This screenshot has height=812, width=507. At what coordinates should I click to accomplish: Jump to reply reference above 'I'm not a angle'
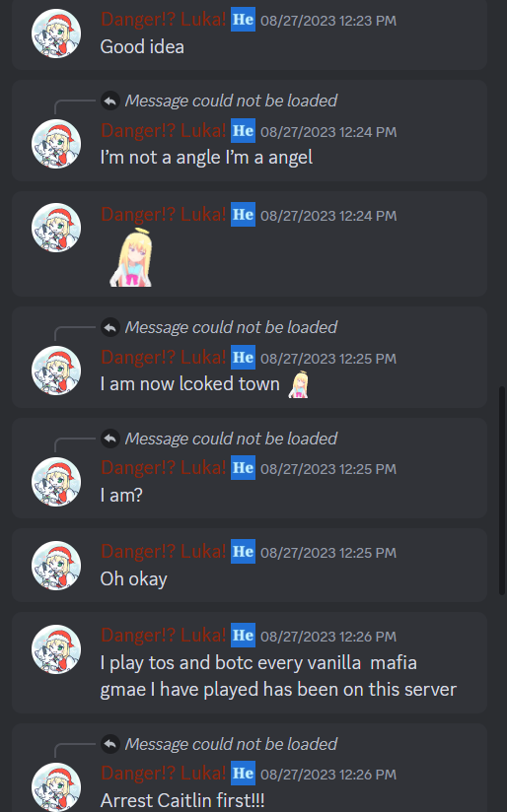[x=231, y=101]
